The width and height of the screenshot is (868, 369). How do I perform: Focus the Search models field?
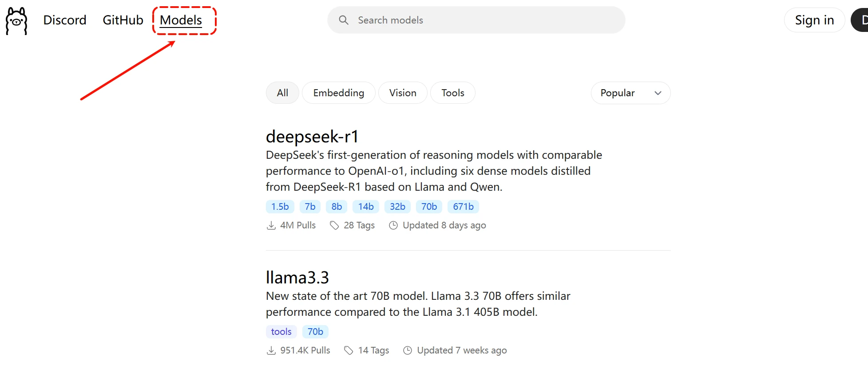click(x=476, y=20)
